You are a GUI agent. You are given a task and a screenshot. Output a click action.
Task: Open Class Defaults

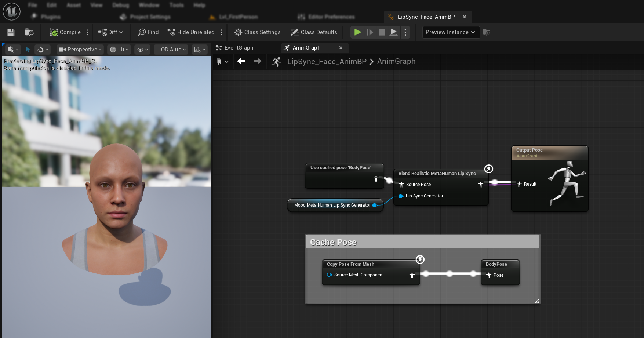tap(314, 32)
